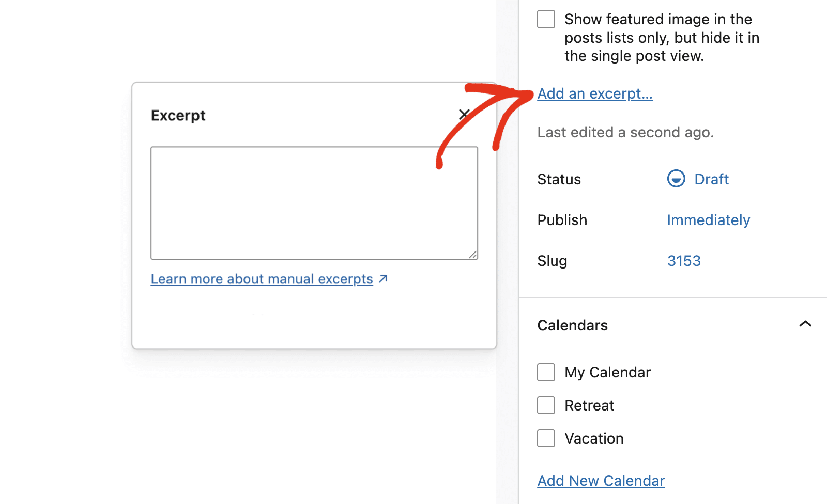
Task: Edit the slug value 3153
Action: [684, 261]
